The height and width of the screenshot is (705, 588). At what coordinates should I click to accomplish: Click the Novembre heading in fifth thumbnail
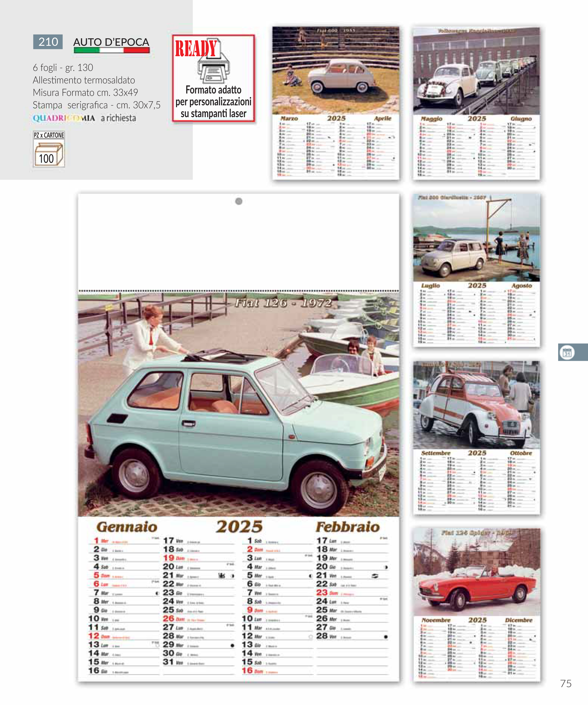point(436,620)
